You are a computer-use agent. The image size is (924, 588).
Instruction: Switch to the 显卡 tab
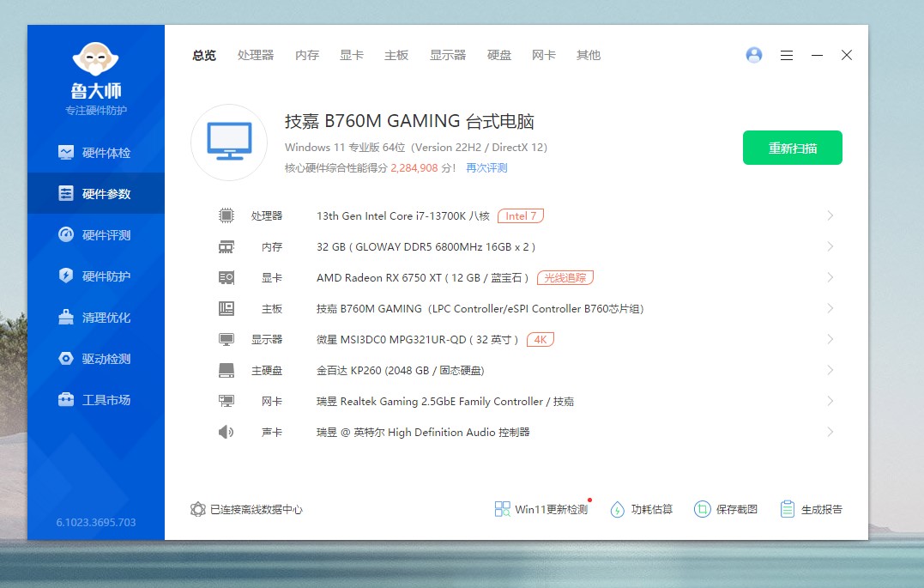coord(352,55)
